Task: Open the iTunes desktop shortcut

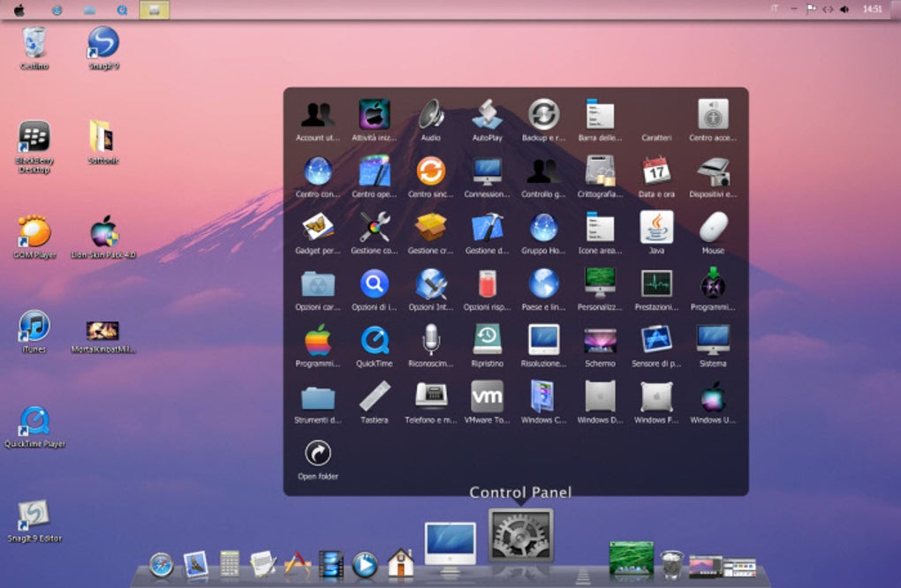Action: 34,331
